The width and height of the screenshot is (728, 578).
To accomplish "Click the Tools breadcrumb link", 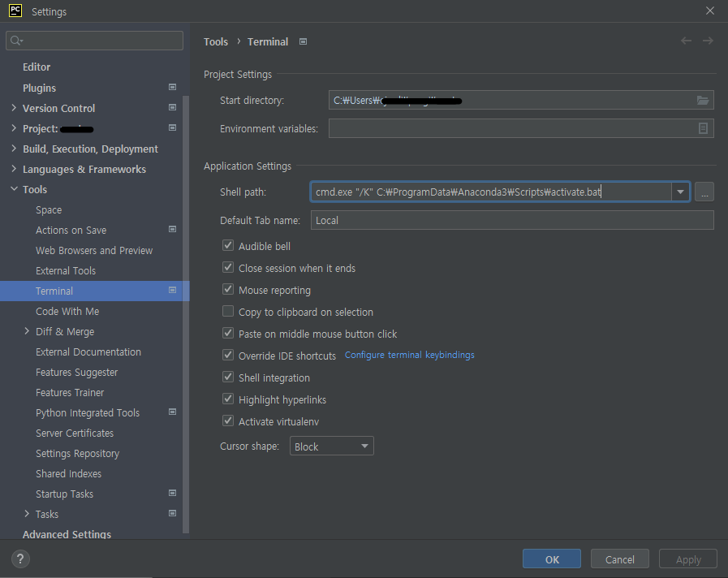I will (x=216, y=41).
